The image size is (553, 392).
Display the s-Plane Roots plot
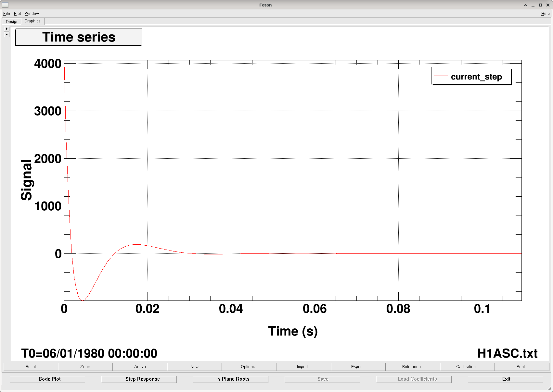(234, 379)
